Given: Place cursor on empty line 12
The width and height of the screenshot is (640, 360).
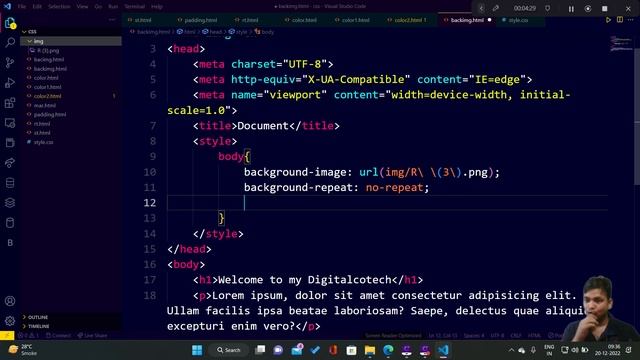Looking at the screenshot, I should [x=387, y=203].
